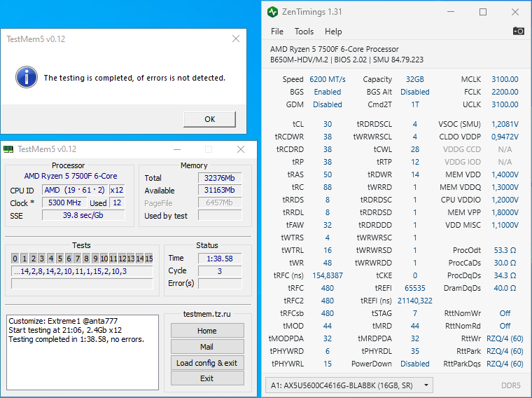This screenshot has width=532, height=398.
Task: Click the B650M-HDV/M.2 BIOS info line
Action: tap(346, 60)
